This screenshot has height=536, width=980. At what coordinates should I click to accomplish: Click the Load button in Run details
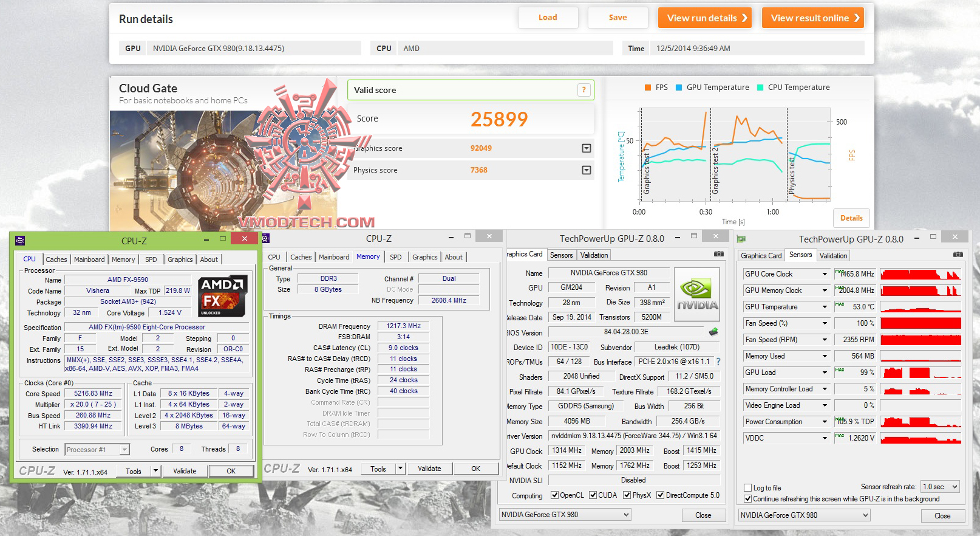(548, 18)
